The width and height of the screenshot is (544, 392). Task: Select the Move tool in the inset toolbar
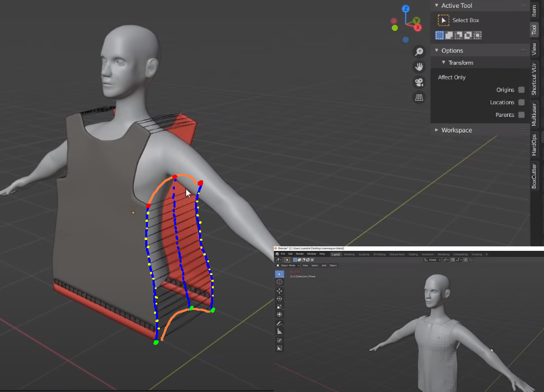pyautogui.click(x=279, y=290)
